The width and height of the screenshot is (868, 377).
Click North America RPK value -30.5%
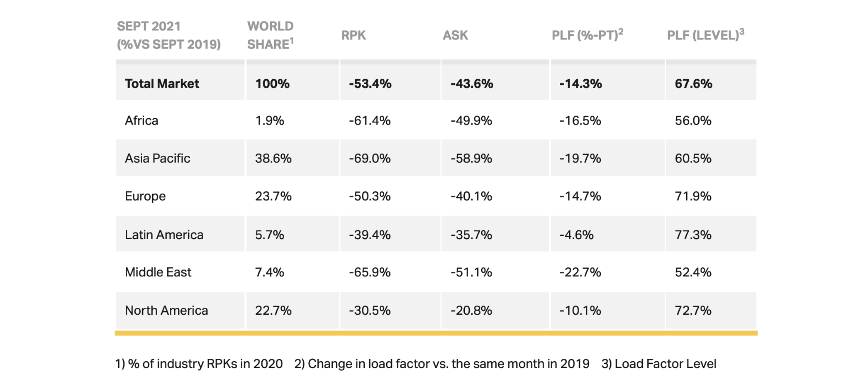pyautogui.click(x=370, y=310)
